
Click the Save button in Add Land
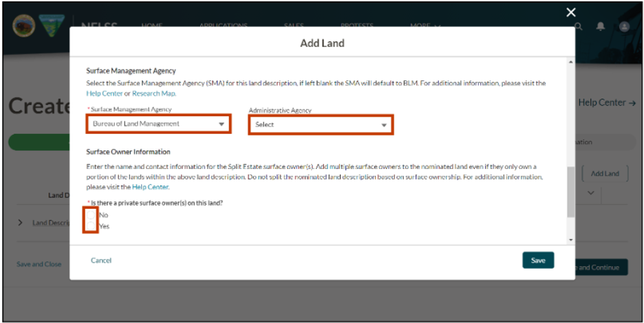coord(538,260)
